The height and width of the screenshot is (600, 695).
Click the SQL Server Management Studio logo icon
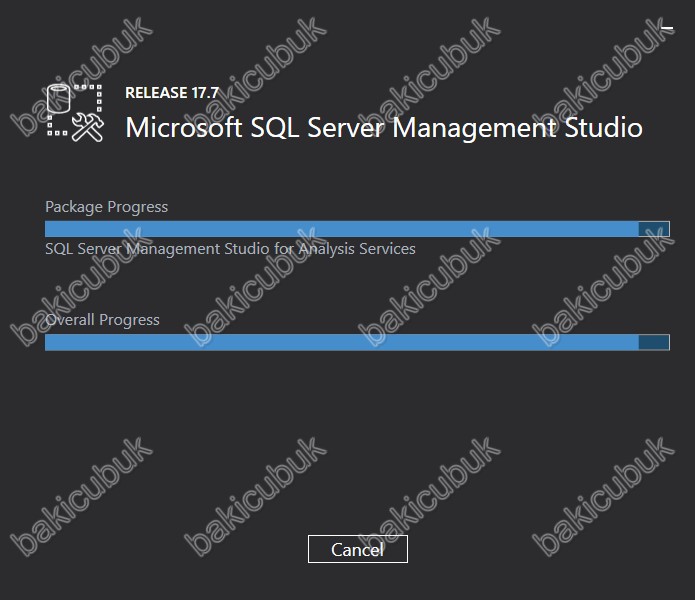(75, 113)
